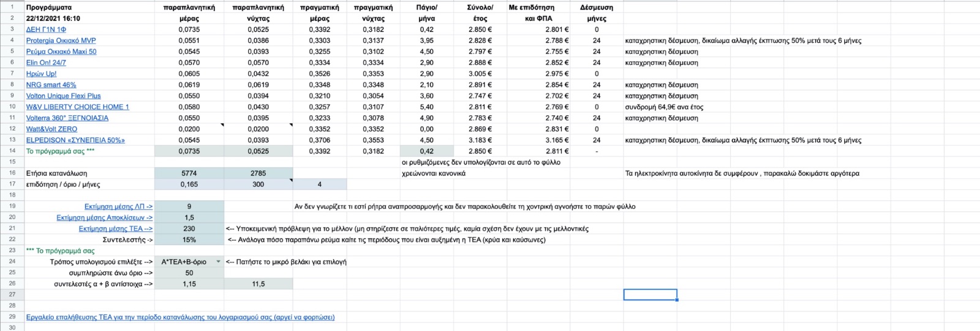Image resolution: width=980 pixels, height=331 pixels.
Task: Select the Πάγιο/ column header
Action: [426, 7]
